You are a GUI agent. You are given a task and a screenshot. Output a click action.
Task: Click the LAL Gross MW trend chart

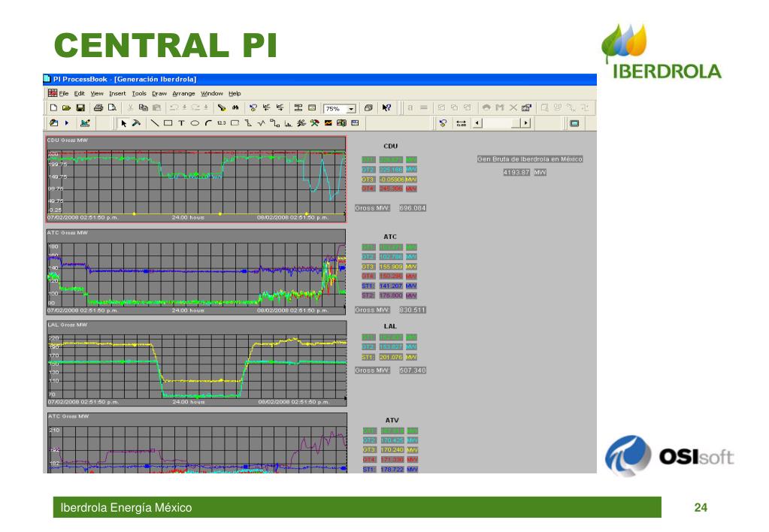coord(197,364)
